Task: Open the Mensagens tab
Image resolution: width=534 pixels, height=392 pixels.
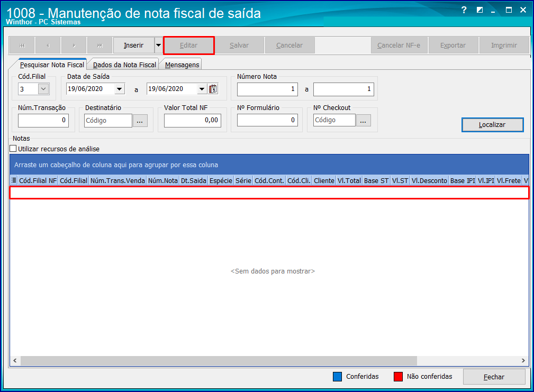Action: point(180,65)
